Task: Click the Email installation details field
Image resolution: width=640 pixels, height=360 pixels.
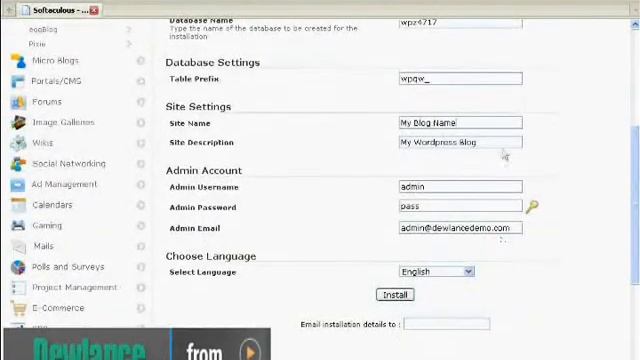Action: 447,324
